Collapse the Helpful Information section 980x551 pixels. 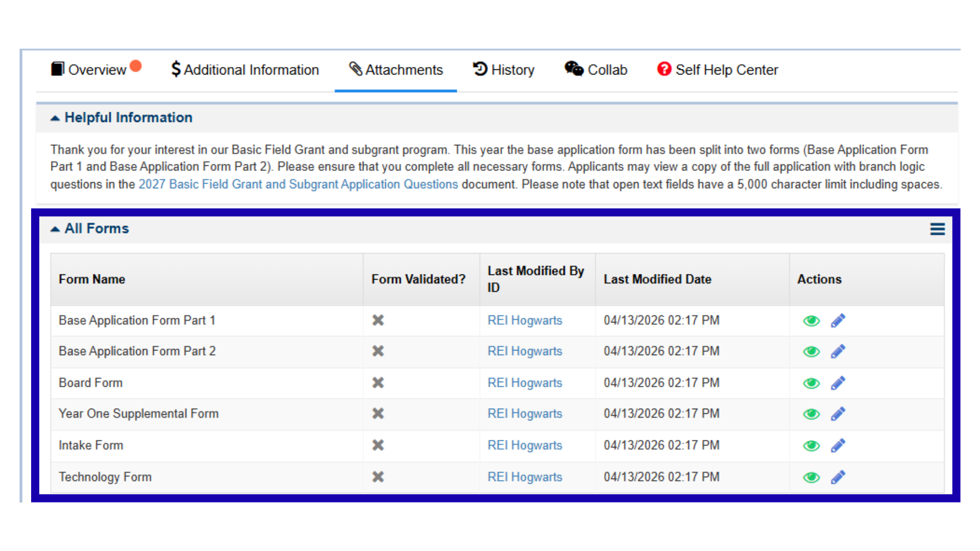click(x=55, y=117)
